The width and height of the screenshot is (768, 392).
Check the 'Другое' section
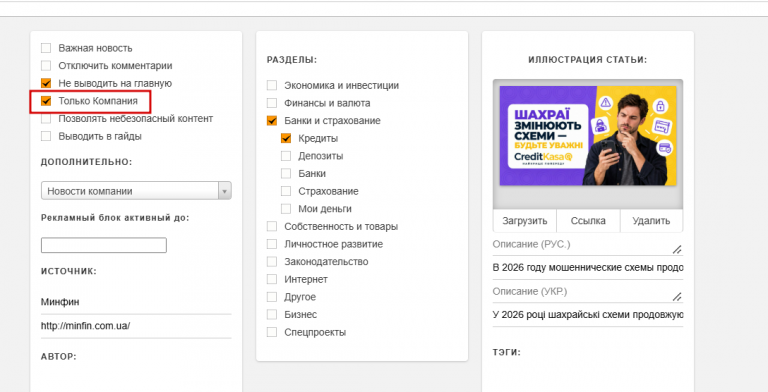pyautogui.click(x=272, y=297)
